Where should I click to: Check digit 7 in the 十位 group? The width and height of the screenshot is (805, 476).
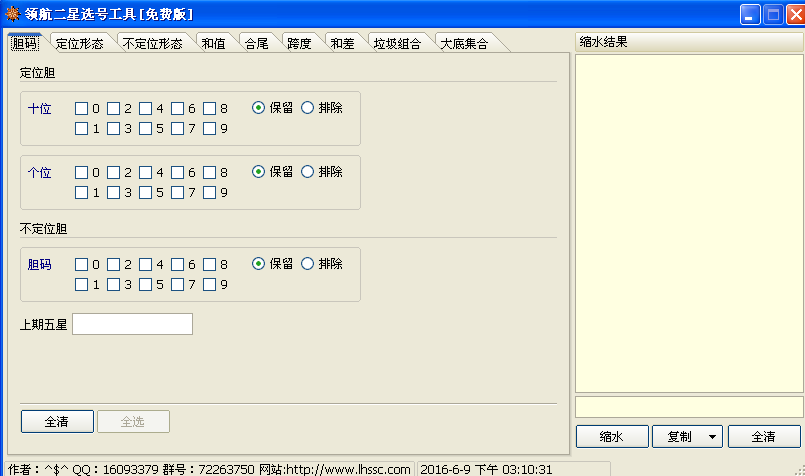point(177,128)
